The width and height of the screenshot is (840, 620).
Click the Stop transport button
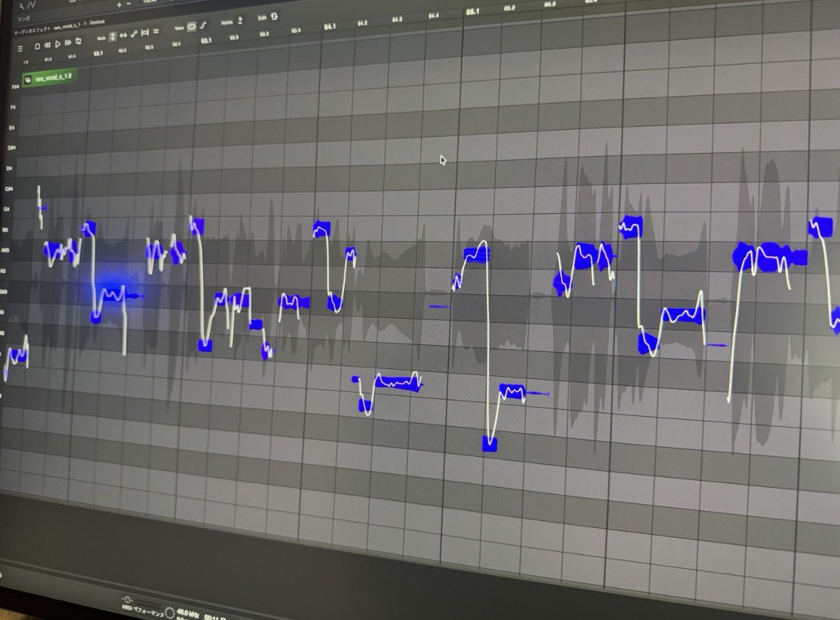click(37, 46)
